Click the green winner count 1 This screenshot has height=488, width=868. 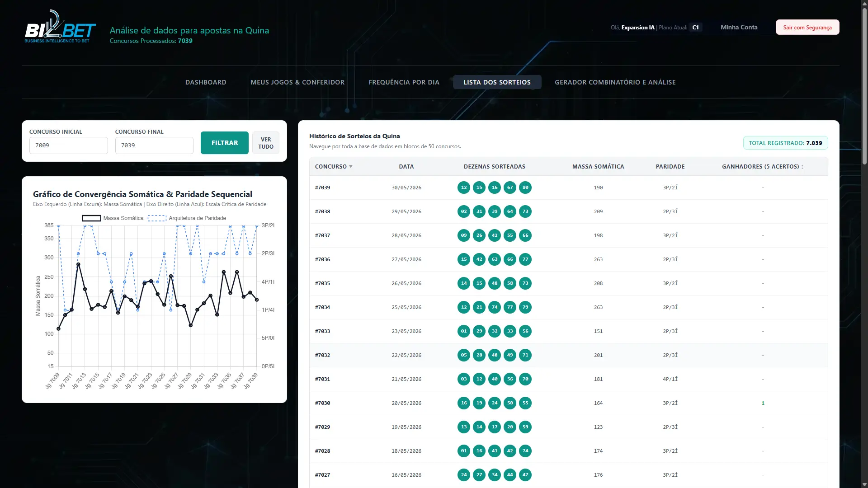click(763, 403)
